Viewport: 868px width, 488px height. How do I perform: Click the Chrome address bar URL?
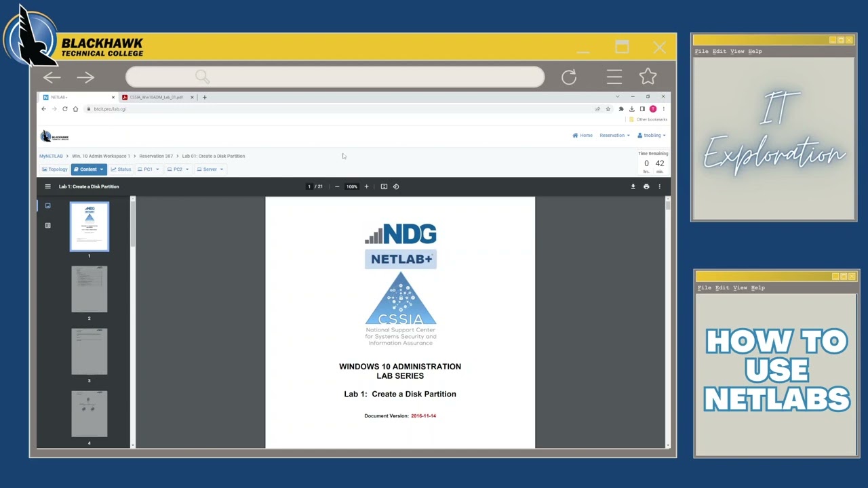click(x=110, y=109)
